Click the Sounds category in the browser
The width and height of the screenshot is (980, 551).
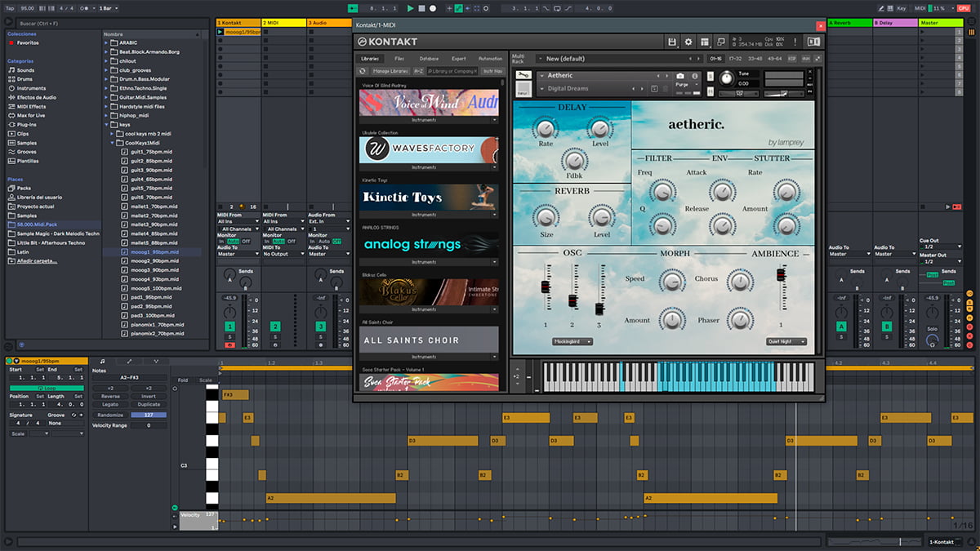click(25, 70)
